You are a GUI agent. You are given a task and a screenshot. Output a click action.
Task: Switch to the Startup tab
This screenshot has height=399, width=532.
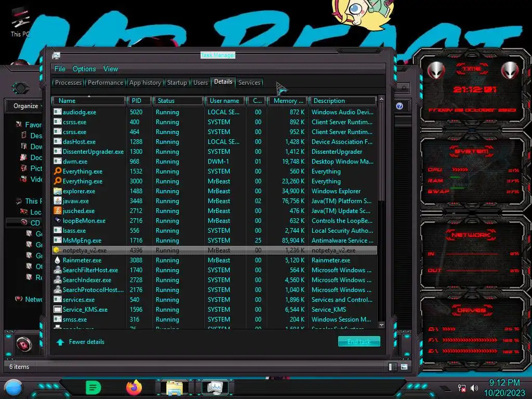(177, 83)
